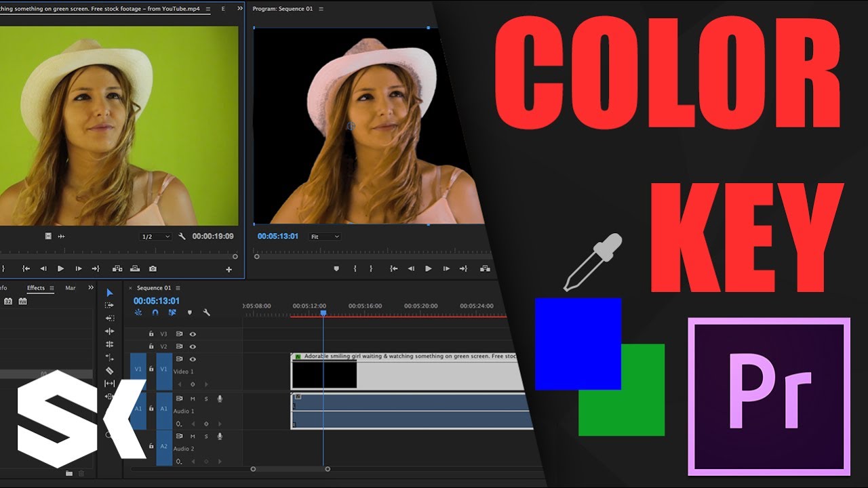Enable voice-over record on Audio 1

click(x=220, y=399)
